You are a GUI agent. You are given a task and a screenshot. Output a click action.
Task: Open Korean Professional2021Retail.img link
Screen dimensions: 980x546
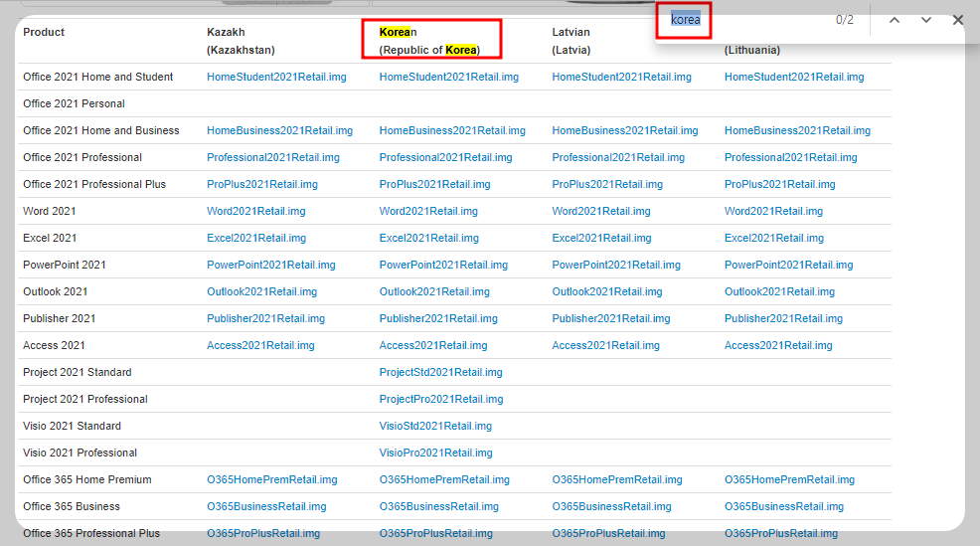click(x=445, y=157)
